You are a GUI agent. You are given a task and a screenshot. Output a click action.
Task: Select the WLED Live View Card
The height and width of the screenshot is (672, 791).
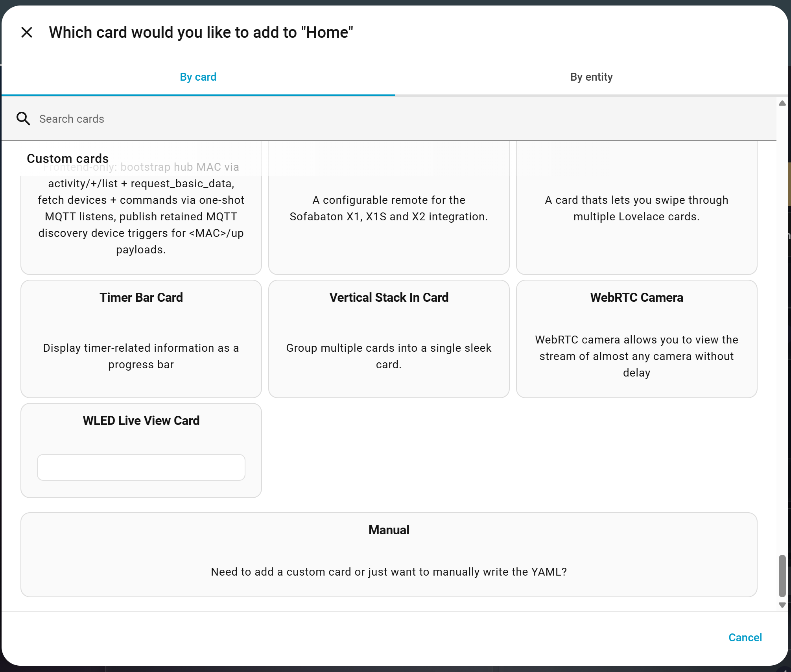pyautogui.click(x=141, y=421)
